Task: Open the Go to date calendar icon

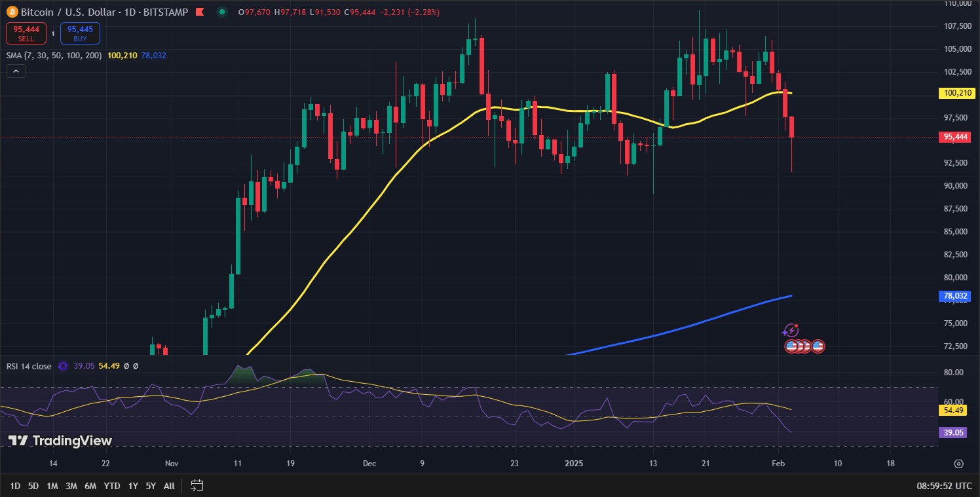Action: coord(197,485)
